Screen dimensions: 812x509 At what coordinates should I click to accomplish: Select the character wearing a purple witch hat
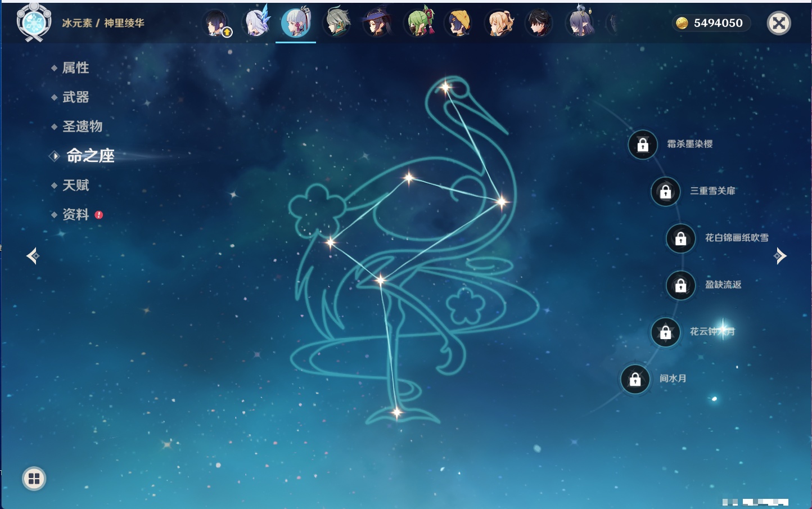377,23
